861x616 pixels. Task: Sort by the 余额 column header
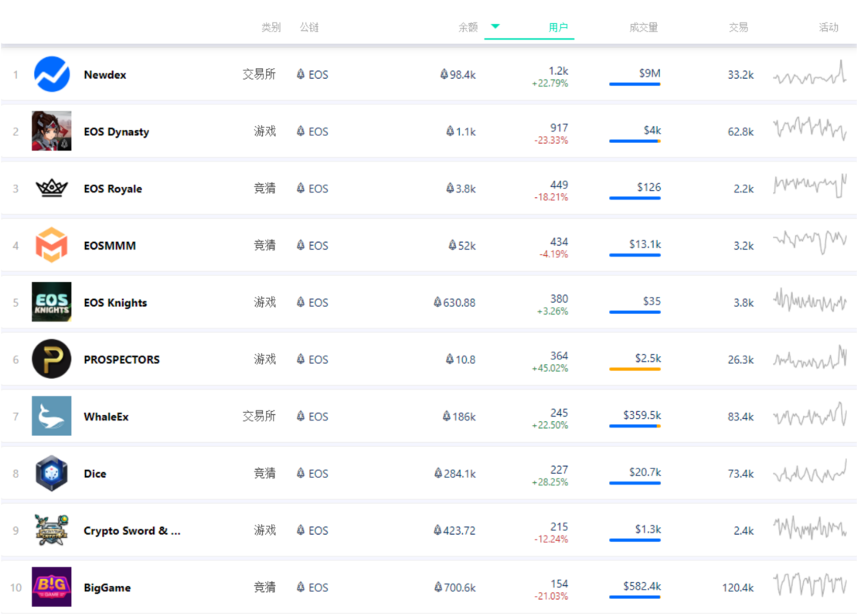[x=468, y=28]
